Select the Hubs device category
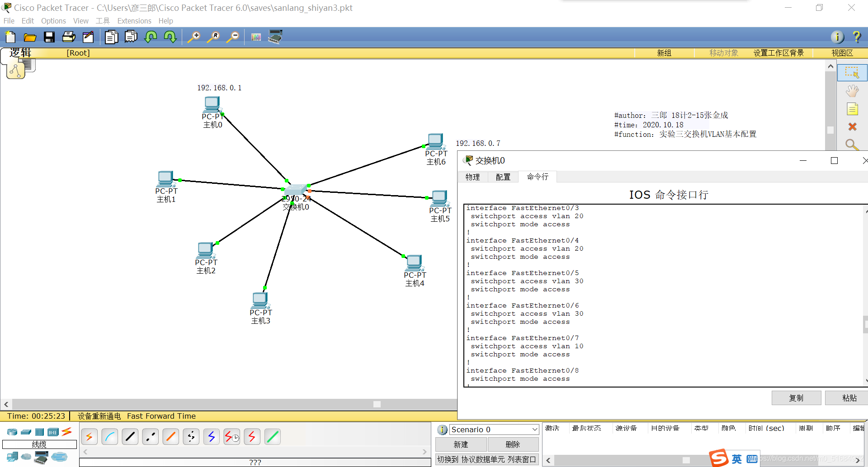 coord(40,432)
